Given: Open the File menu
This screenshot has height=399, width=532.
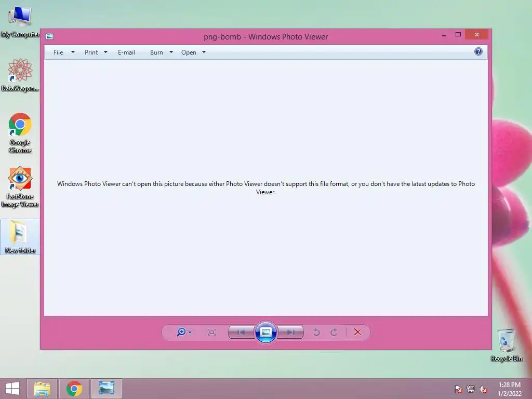Looking at the screenshot, I should pyautogui.click(x=58, y=52).
